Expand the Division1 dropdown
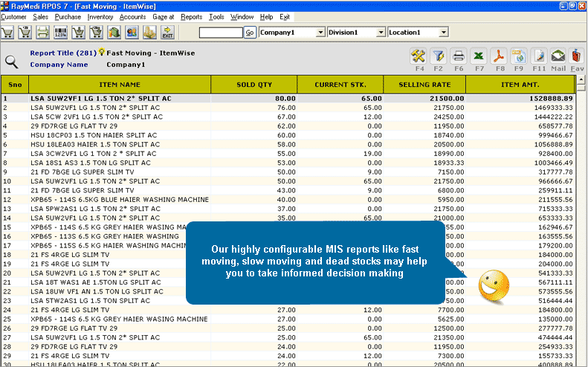The image size is (588, 367). 381,33
